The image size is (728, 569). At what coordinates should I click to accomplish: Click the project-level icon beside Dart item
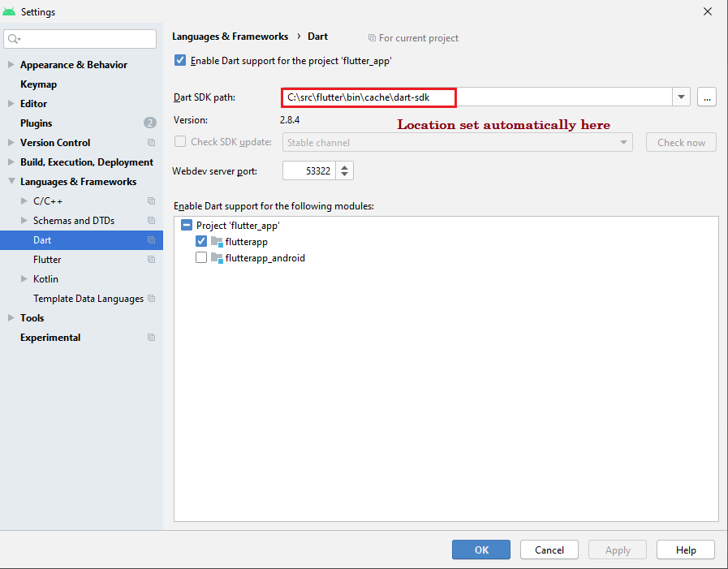coord(151,240)
